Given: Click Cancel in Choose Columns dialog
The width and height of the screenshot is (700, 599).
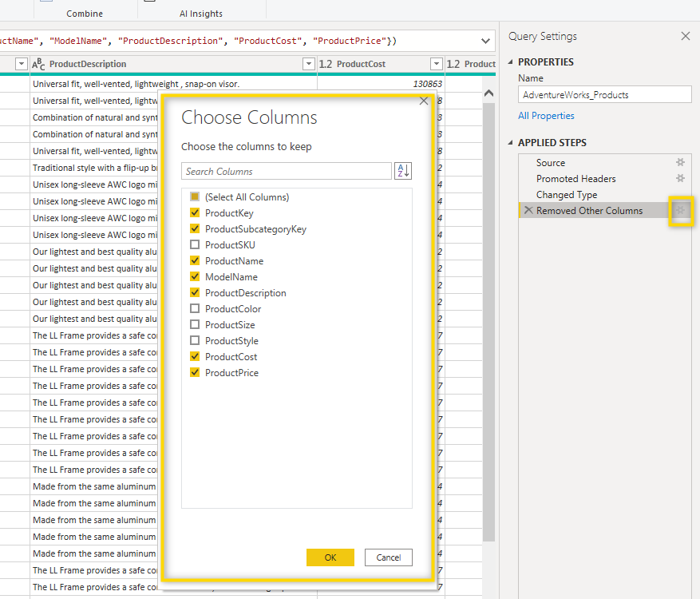Looking at the screenshot, I should pyautogui.click(x=389, y=557).
